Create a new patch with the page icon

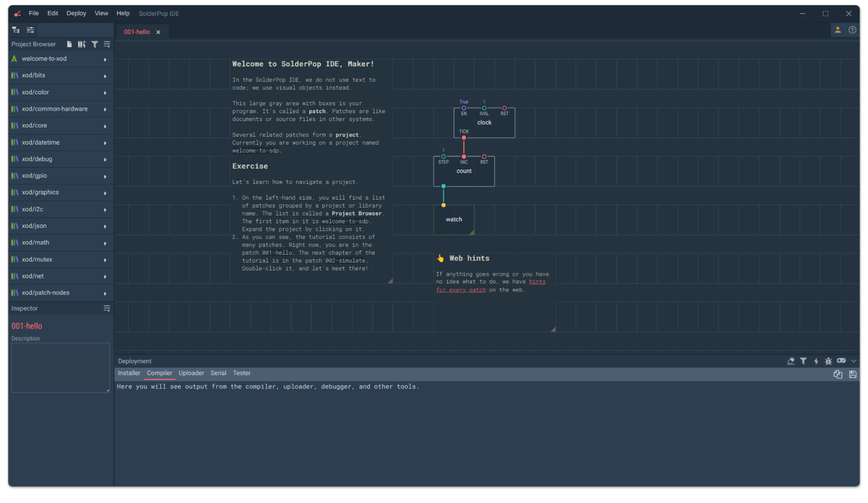(x=69, y=45)
